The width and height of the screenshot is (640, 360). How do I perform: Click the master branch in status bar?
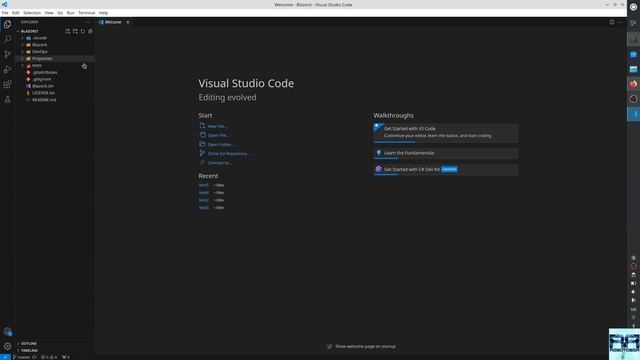click(x=23, y=357)
